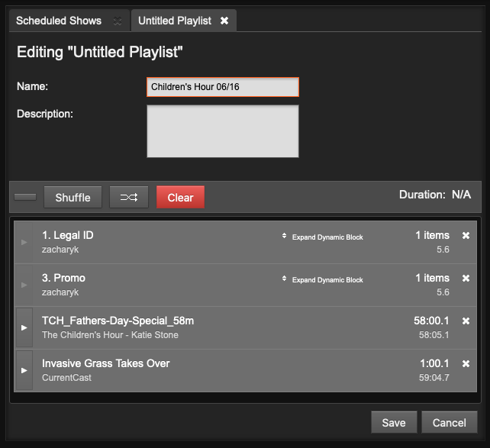Clear all playlist contents
The image size is (490, 448).
[180, 198]
